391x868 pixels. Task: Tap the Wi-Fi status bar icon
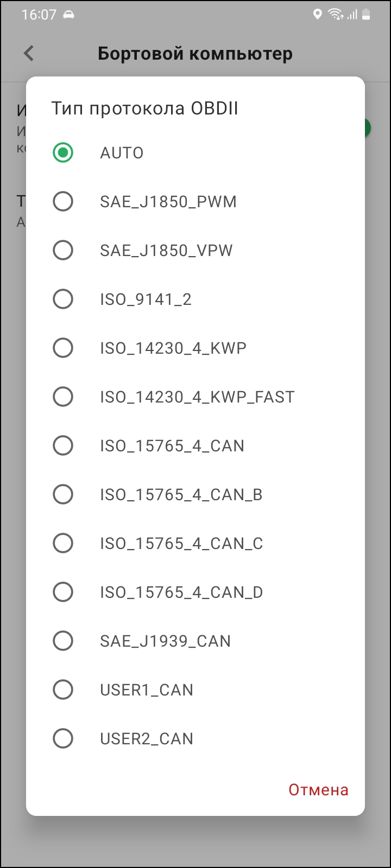tap(335, 15)
